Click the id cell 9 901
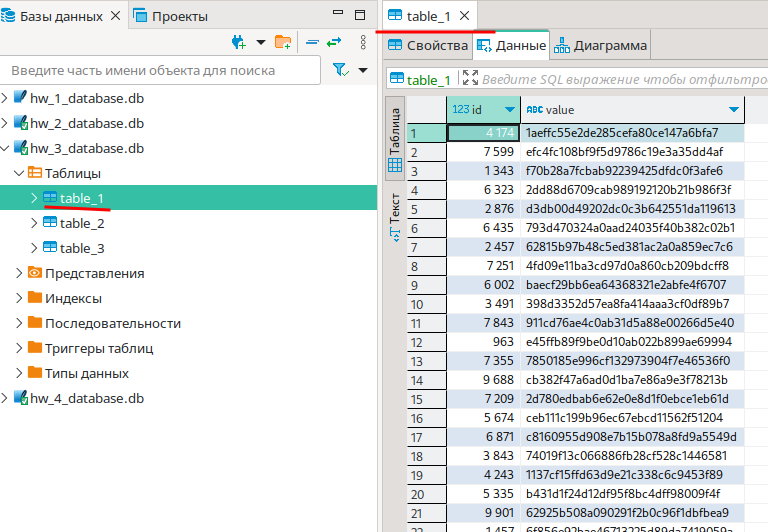Image resolution: width=768 pixels, height=532 pixels. coord(483,513)
